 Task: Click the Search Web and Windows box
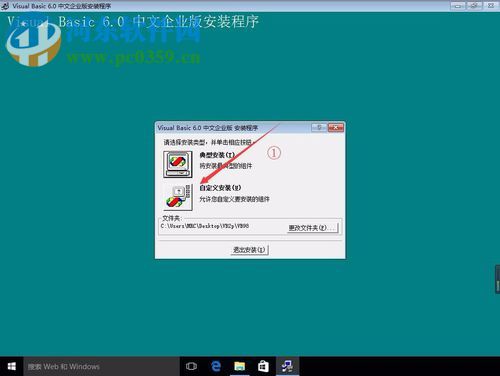102,366
